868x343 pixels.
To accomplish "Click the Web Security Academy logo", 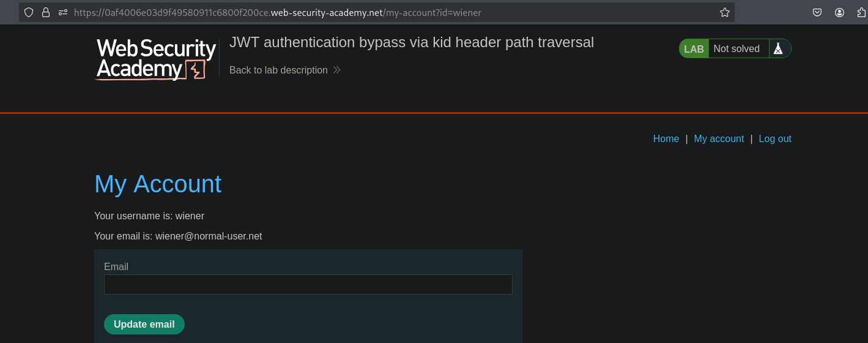I will [157, 59].
